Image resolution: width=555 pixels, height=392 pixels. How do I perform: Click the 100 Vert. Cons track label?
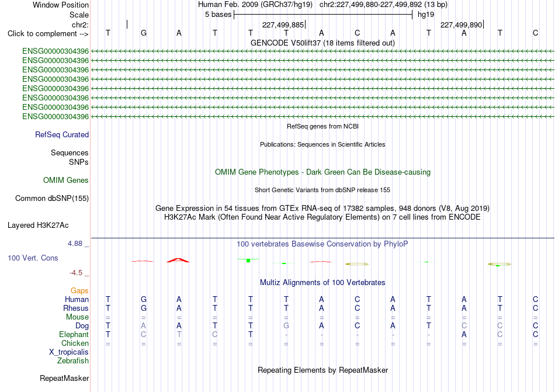33,258
